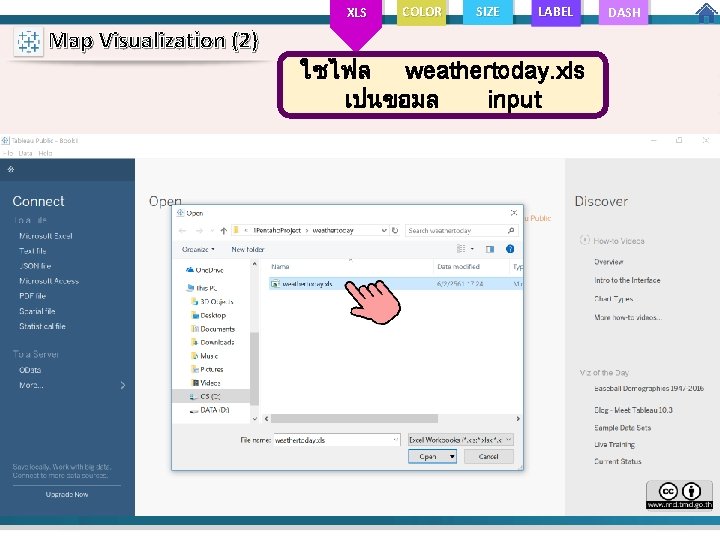Toggle the preview pane icon
This screenshot has width=720, height=540.
click(490, 249)
